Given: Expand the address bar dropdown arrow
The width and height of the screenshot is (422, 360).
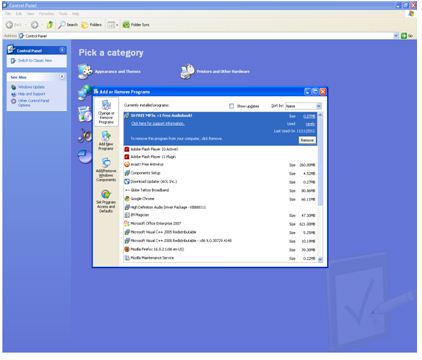Looking at the screenshot, I should coord(396,36).
